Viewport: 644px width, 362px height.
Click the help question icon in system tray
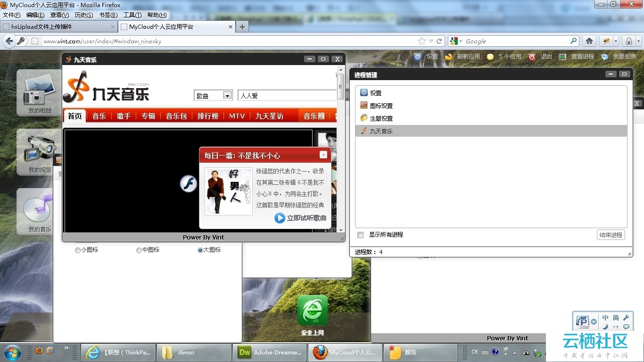495,352
